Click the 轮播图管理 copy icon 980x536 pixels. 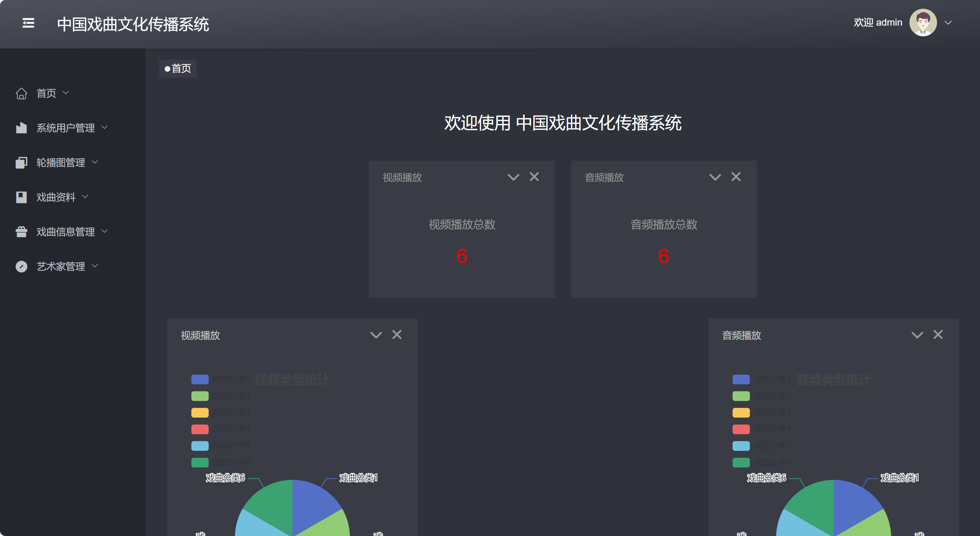pos(21,162)
